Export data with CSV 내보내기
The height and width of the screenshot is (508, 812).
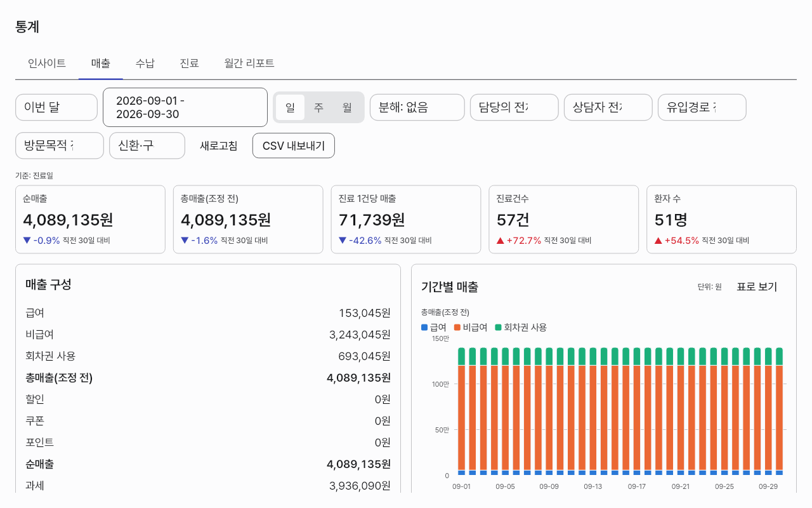[x=294, y=145]
